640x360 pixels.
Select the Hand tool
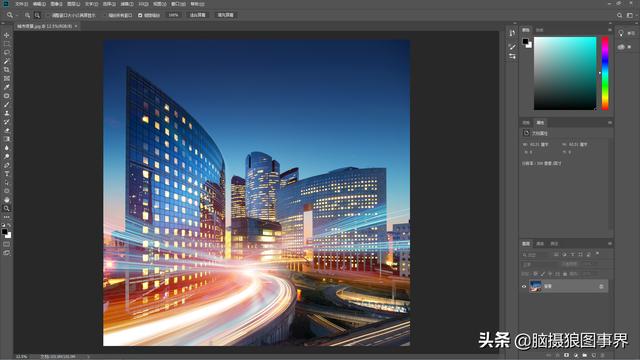pos(7,200)
